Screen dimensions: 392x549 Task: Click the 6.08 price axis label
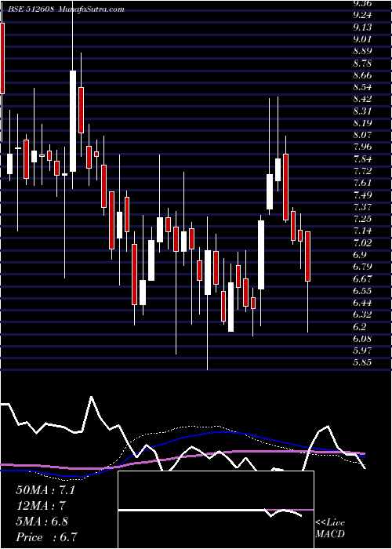click(362, 340)
